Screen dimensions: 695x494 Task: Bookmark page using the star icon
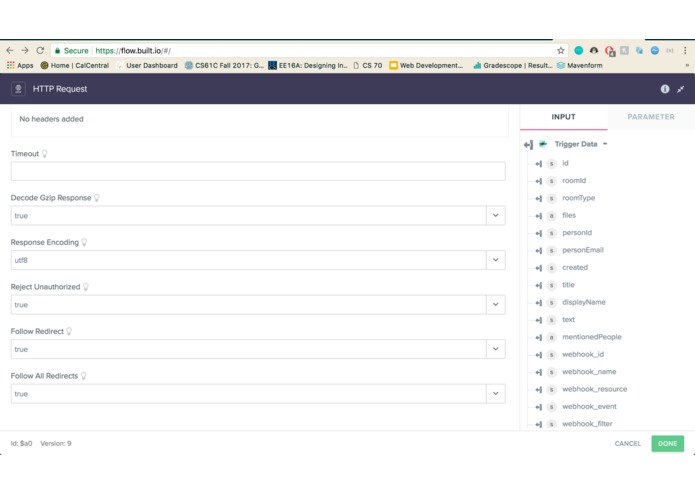561,51
